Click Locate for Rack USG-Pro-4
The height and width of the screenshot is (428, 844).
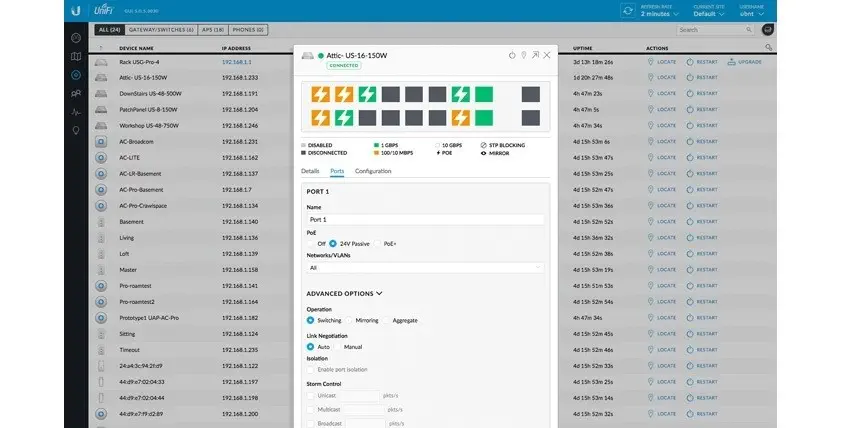pyautogui.click(x=662, y=62)
